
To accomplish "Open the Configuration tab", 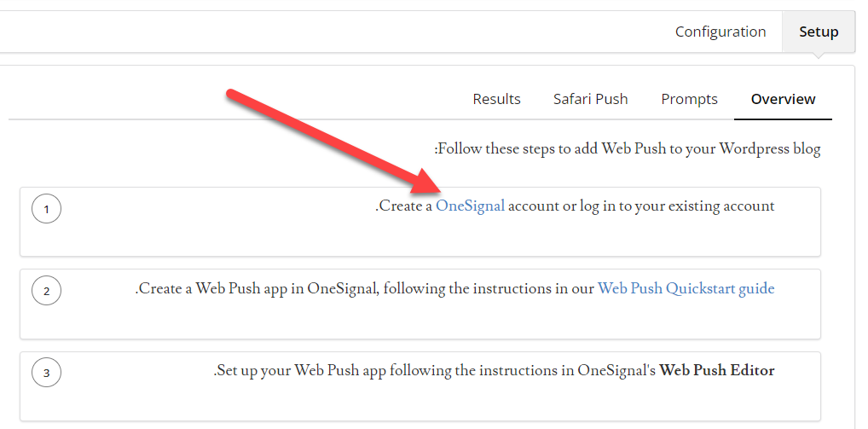I will 720,32.
